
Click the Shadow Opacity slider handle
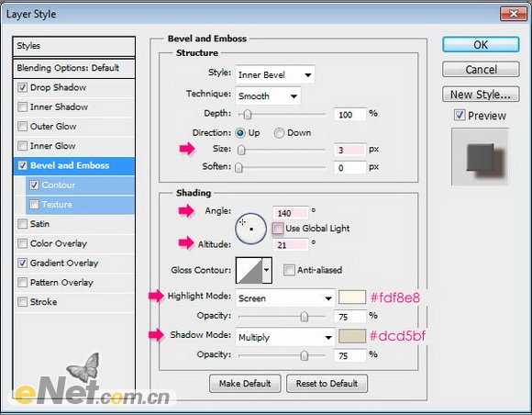point(305,355)
